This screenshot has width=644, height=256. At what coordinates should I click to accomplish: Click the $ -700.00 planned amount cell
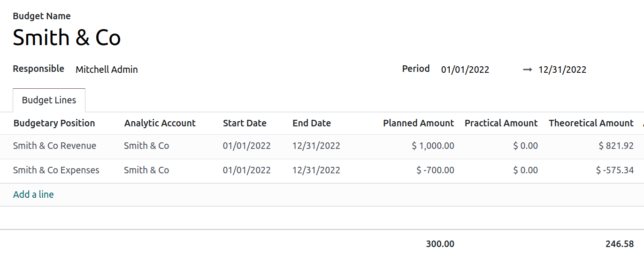[435, 170]
